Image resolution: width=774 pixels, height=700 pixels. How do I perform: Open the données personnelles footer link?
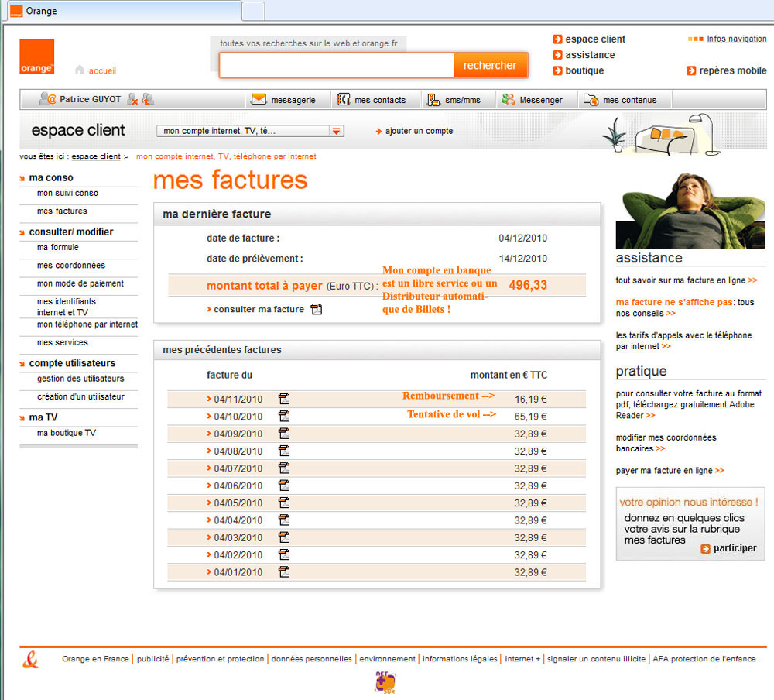311,658
